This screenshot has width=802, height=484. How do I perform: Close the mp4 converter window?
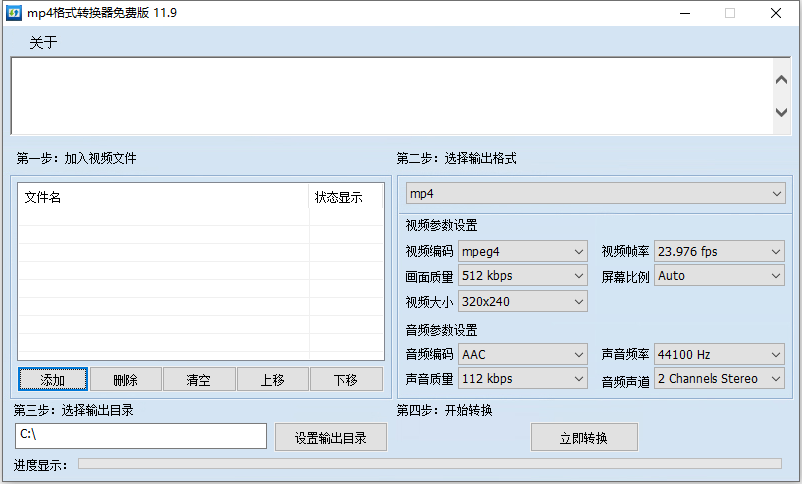click(x=776, y=13)
